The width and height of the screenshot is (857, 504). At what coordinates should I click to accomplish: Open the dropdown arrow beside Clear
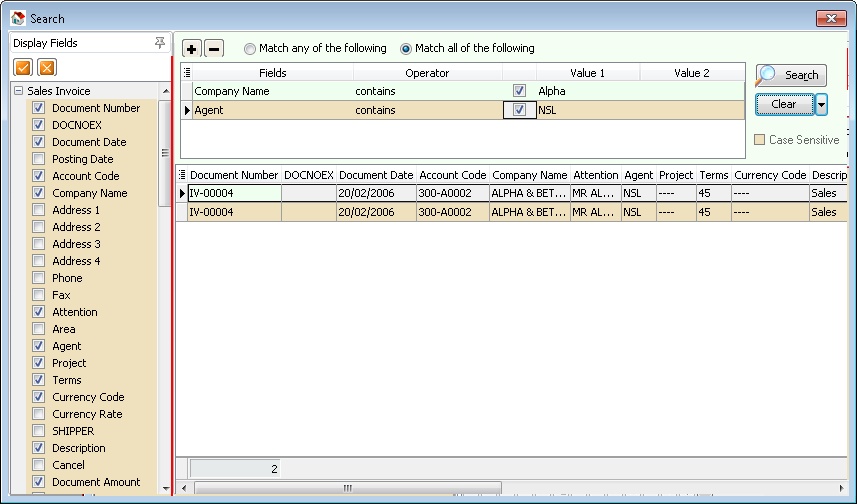pyautogui.click(x=821, y=104)
